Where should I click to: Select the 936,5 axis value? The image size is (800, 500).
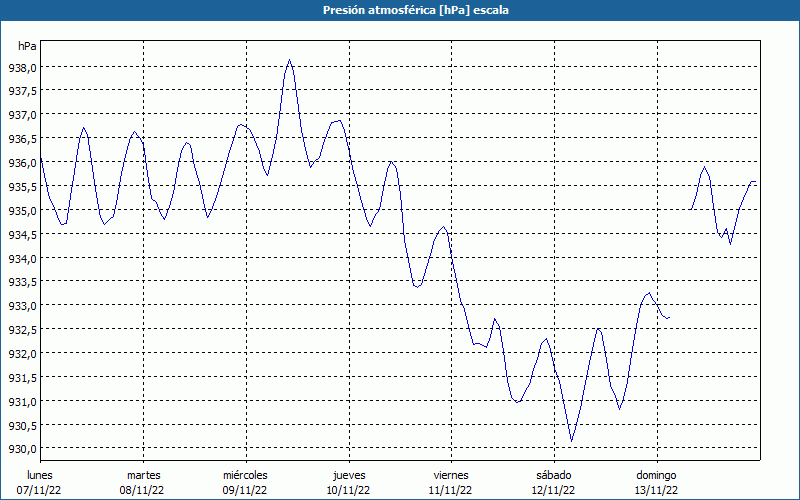pos(22,139)
